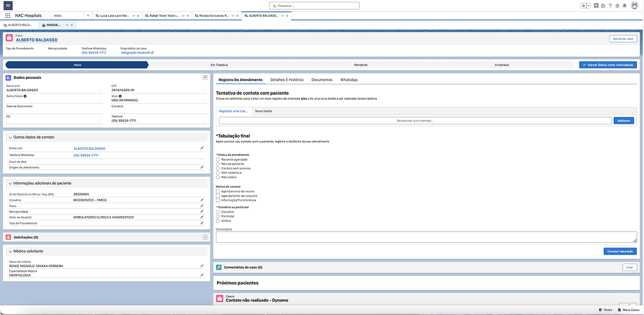Screen dimensions: 644x315
Task: Select the Ambos radio option
Action: click(218, 221)
